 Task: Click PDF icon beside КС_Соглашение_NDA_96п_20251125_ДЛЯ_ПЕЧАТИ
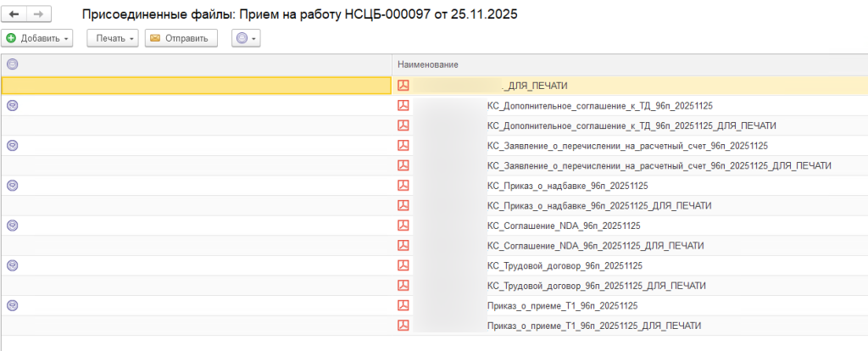[403, 246]
